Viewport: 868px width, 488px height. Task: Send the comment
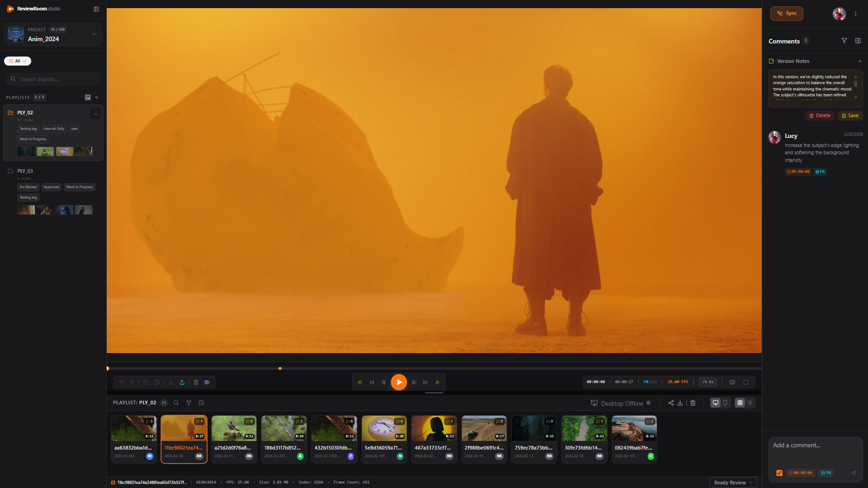[x=854, y=473]
